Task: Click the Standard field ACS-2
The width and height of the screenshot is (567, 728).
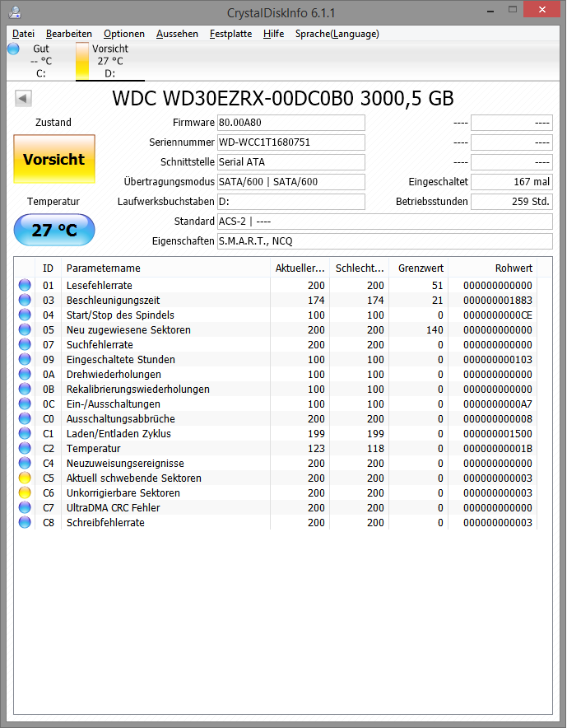Action: pos(384,222)
